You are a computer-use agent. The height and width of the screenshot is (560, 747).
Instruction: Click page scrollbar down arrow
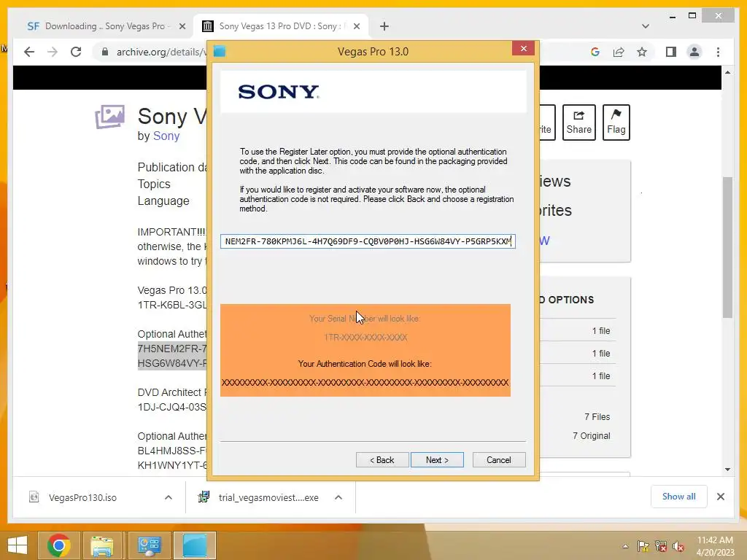tap(727, 470)
